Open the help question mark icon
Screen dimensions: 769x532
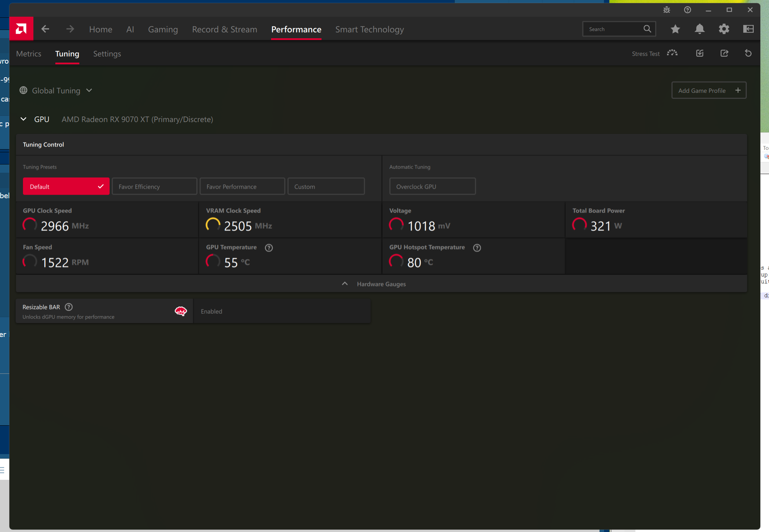687,10
